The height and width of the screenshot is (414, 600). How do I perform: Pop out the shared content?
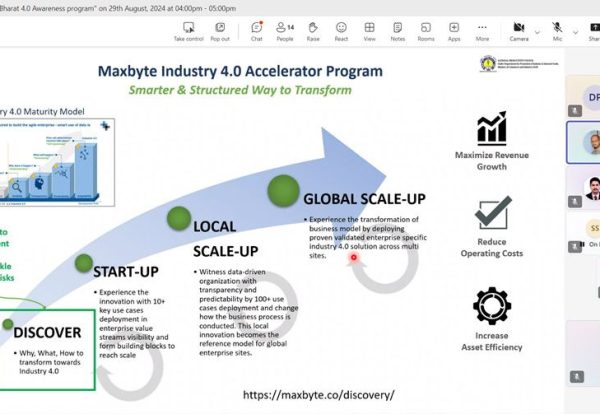click(220, 32)
